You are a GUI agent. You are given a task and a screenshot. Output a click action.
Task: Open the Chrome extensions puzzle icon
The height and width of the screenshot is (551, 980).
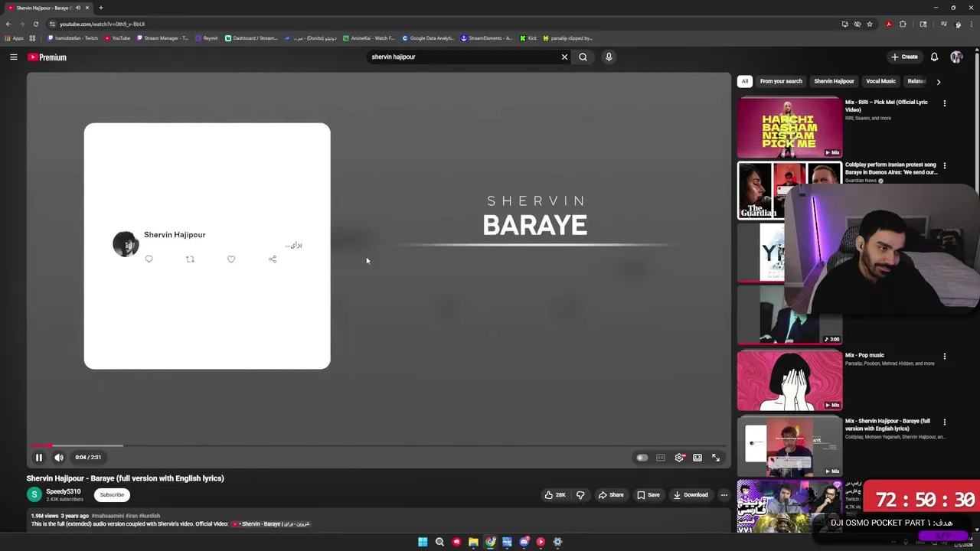tap(903, 24)
